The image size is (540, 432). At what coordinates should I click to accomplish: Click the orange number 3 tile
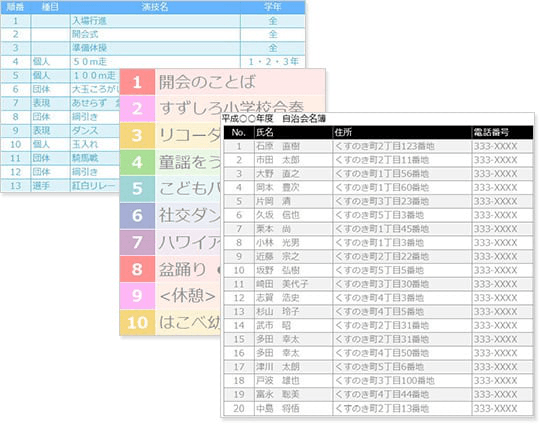[137, 135]
